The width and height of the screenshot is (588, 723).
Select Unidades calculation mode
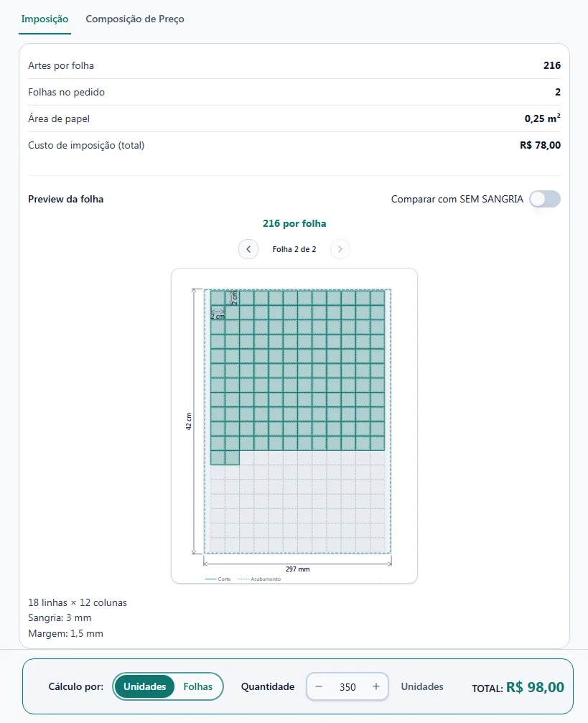pos(144,686)
